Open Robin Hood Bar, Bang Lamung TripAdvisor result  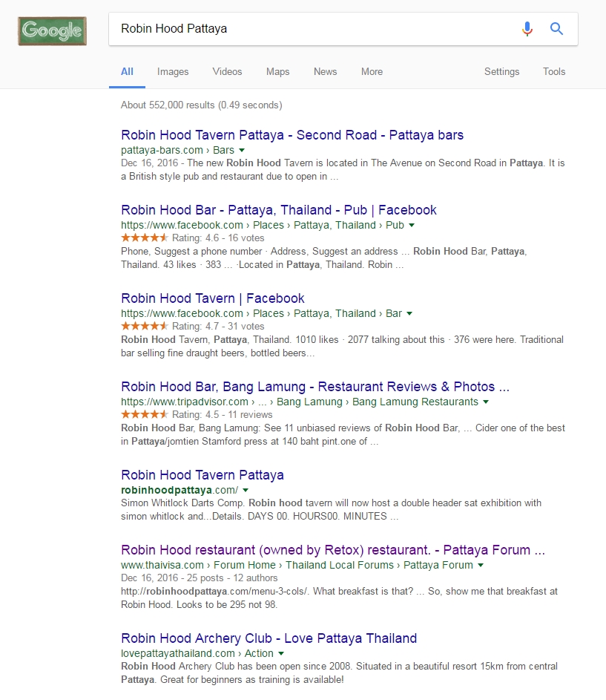pyautogui.click(x=315, y=387)
